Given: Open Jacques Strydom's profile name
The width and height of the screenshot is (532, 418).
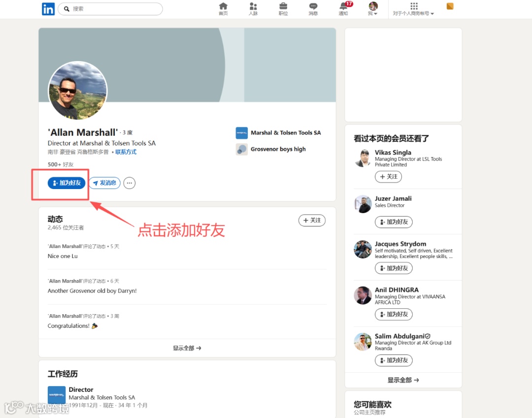Looking at the screenshot, I should pos(400,244).
